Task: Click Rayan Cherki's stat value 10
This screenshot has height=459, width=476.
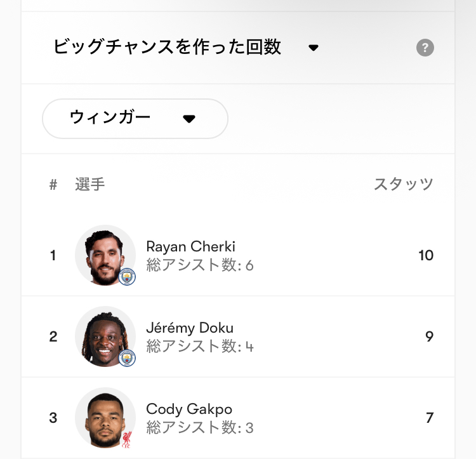Action: tap(426, 255)
